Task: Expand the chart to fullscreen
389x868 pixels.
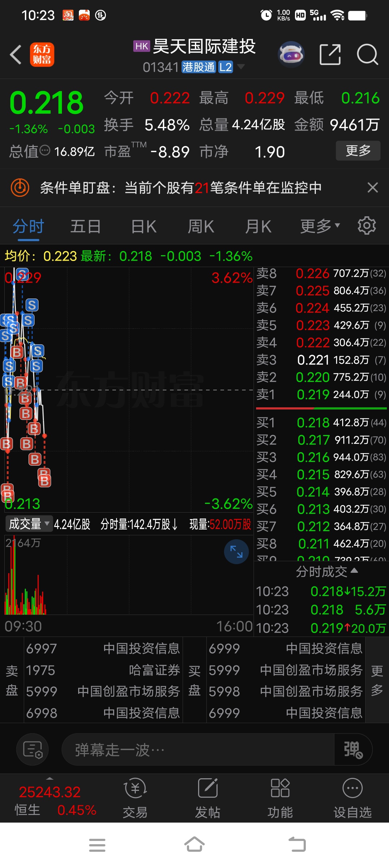Action: tap(236, 552)
